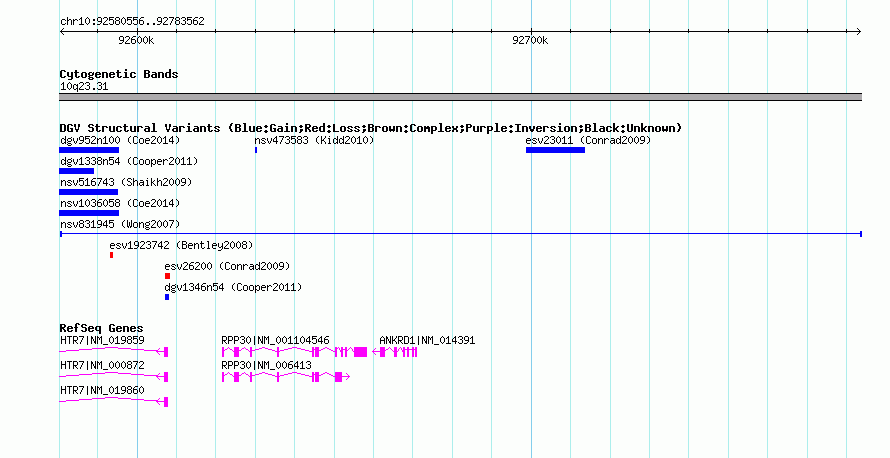Click the nsv831945 (Wong2007) variant label
This screenshot has width=890, height=458.
coord(120,224)
